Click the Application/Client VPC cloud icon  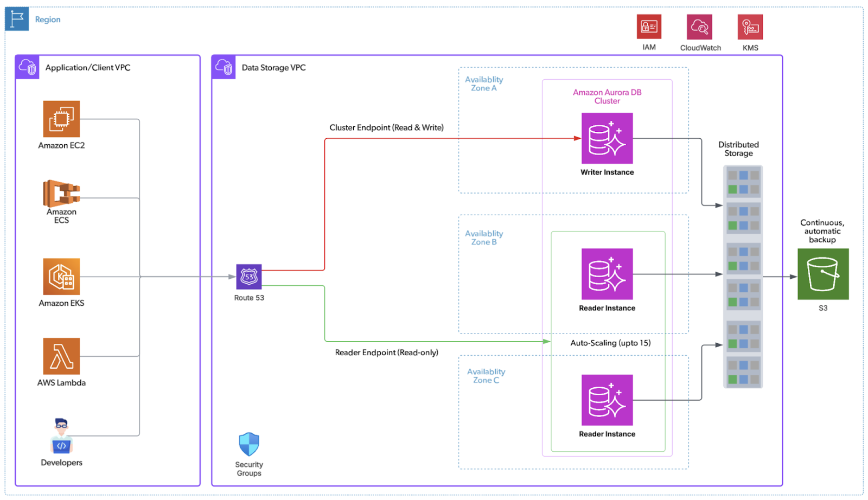click(x=27, y=67)
